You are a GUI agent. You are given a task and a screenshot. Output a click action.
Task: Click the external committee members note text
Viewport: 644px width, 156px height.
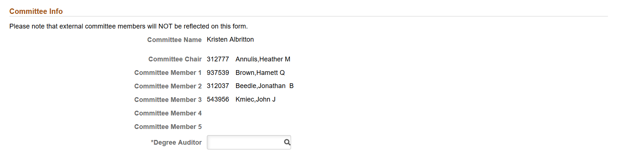(x=129, y=26)
